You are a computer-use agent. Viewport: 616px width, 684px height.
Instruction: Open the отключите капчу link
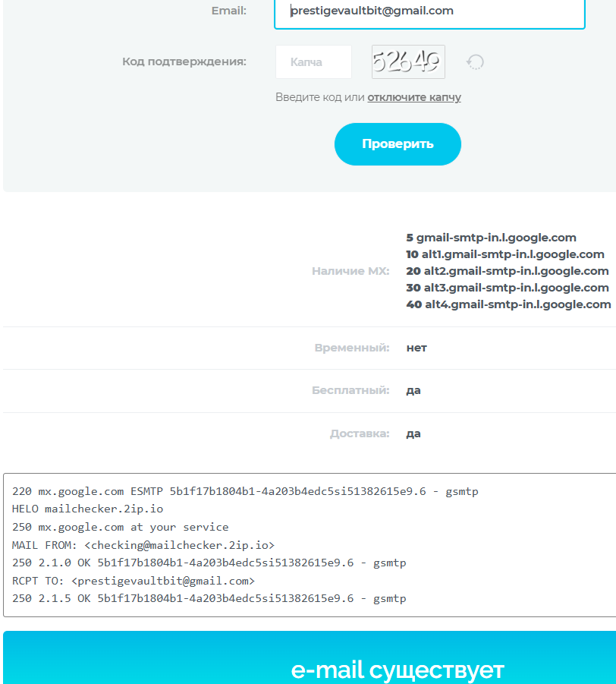coord(414,97)
